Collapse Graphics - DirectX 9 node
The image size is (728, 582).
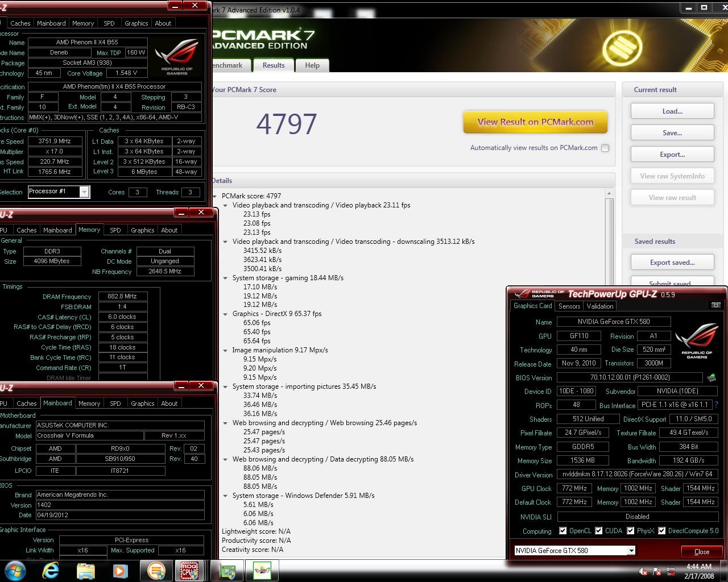pos(225,314)
